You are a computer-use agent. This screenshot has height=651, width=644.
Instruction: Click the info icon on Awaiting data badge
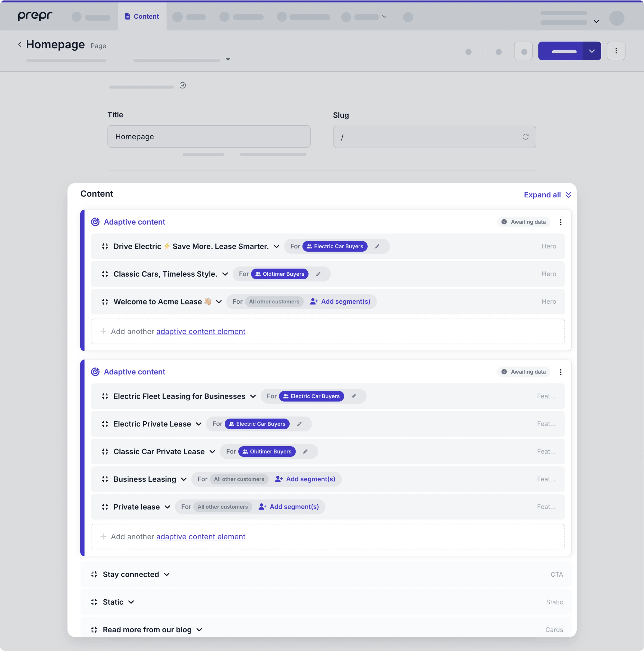pos(504,222)
